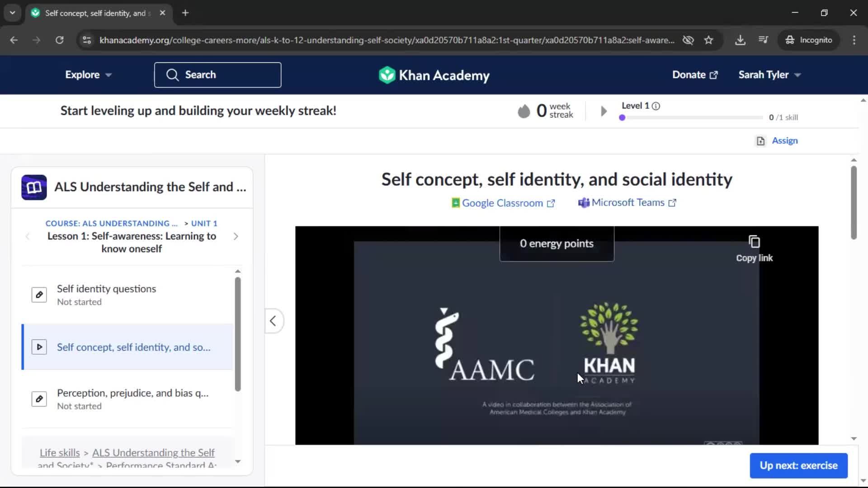Open the Chrome three-dot menu

854,40
